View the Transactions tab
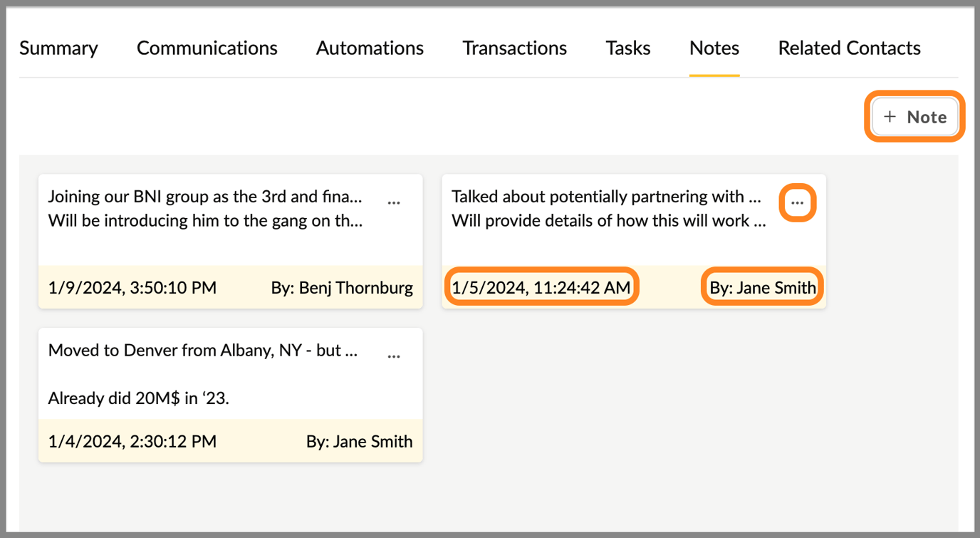 (514, 48)
